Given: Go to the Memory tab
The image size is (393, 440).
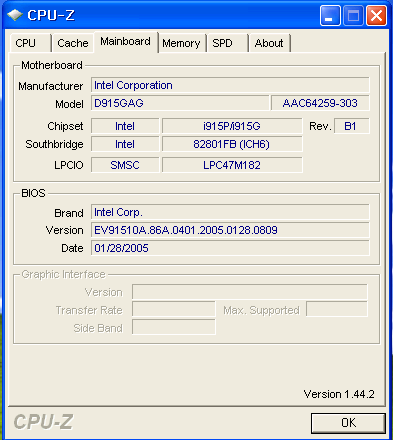Looking at the screenshot, I should pos(181,43).
